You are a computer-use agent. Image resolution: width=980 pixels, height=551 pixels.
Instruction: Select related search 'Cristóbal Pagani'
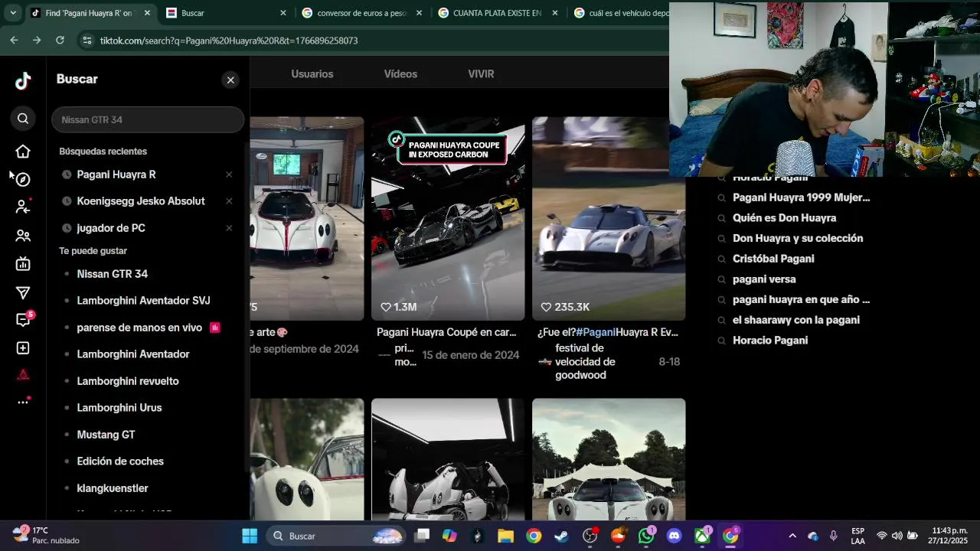coord(773,259)
